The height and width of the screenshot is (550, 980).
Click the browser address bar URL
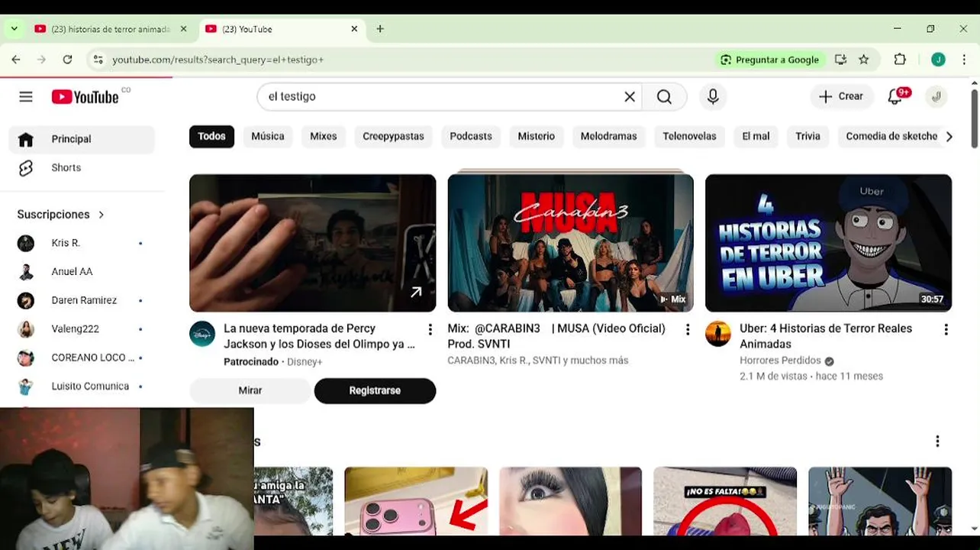[218, 60]
